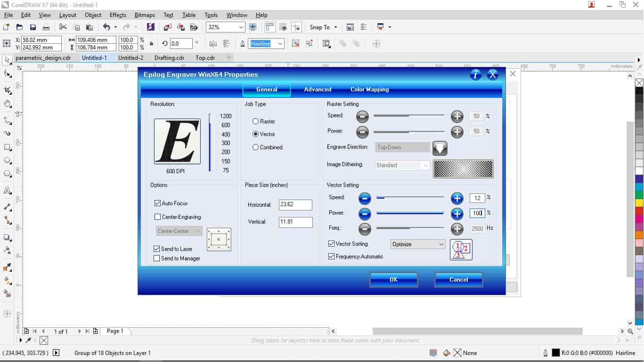Expand the Undo history dropdown arrow
Image resolution: width=644 pixels, height=362 pixels.
115,27
